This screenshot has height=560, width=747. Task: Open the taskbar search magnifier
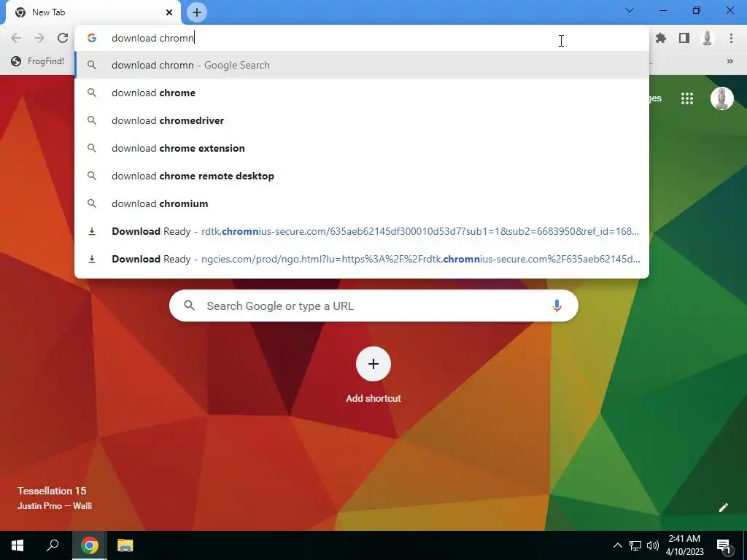(53, 545)
